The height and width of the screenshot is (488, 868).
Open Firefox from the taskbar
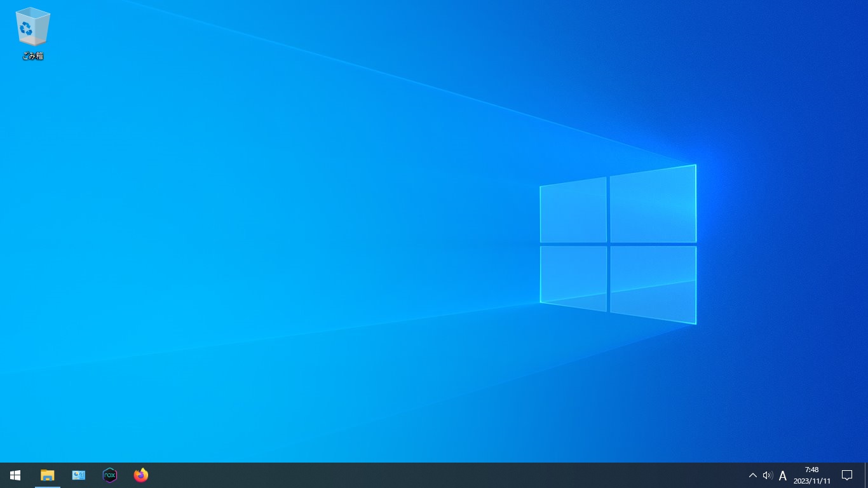[x=141, y=475]
